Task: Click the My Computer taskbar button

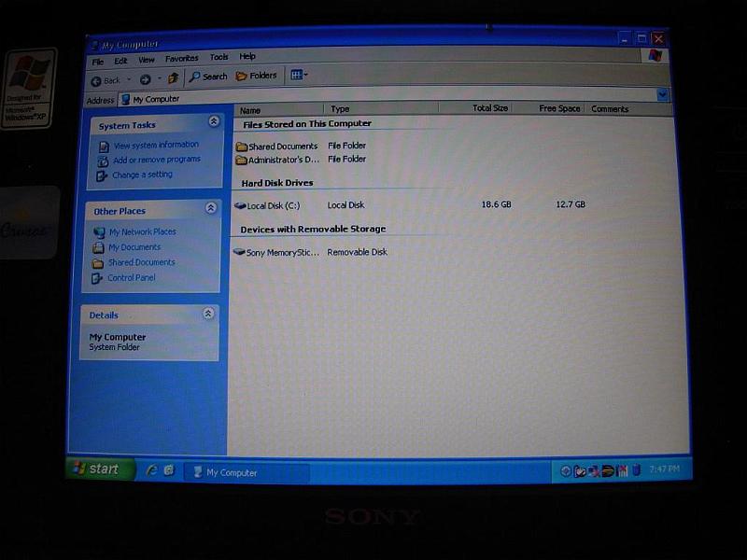Action: pyautogui.click(x=246, y=472)
